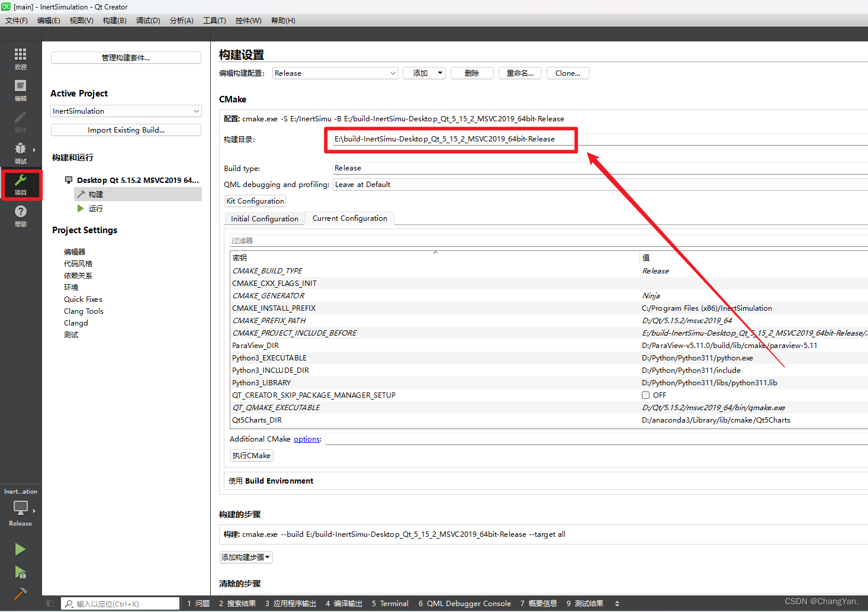Click the 过滤器 filter field
This screenshot has height=612, width=868.
click(549, 240)
